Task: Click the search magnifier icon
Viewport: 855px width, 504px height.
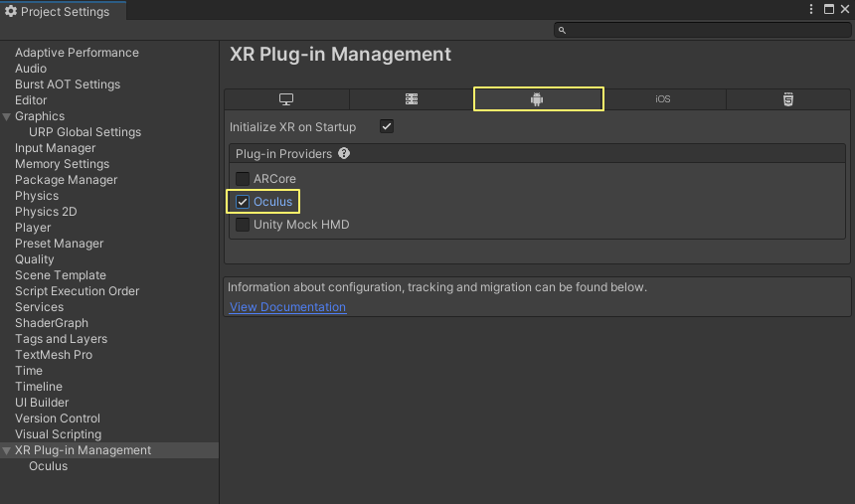Action: 562,31
